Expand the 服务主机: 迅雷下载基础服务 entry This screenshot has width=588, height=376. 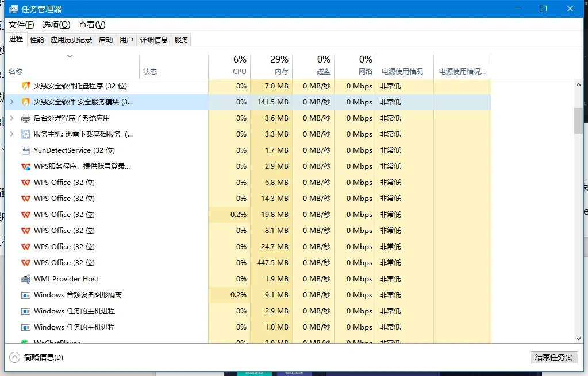tap(13, 134)
